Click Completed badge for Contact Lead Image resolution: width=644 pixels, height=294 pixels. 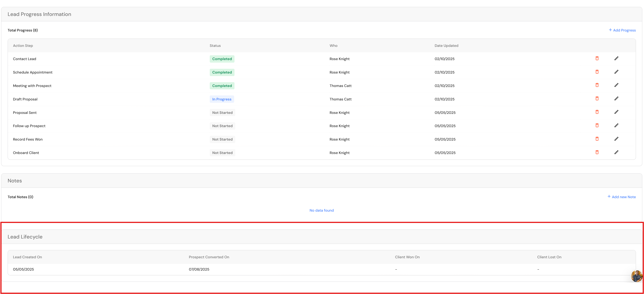coord(222,59)
